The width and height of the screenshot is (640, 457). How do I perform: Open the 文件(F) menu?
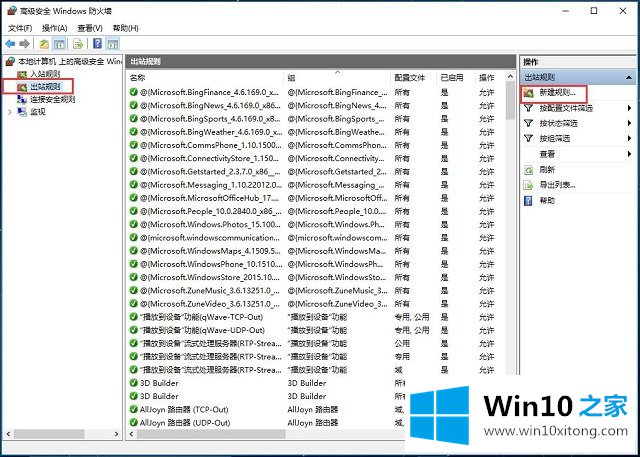point(20,28)
